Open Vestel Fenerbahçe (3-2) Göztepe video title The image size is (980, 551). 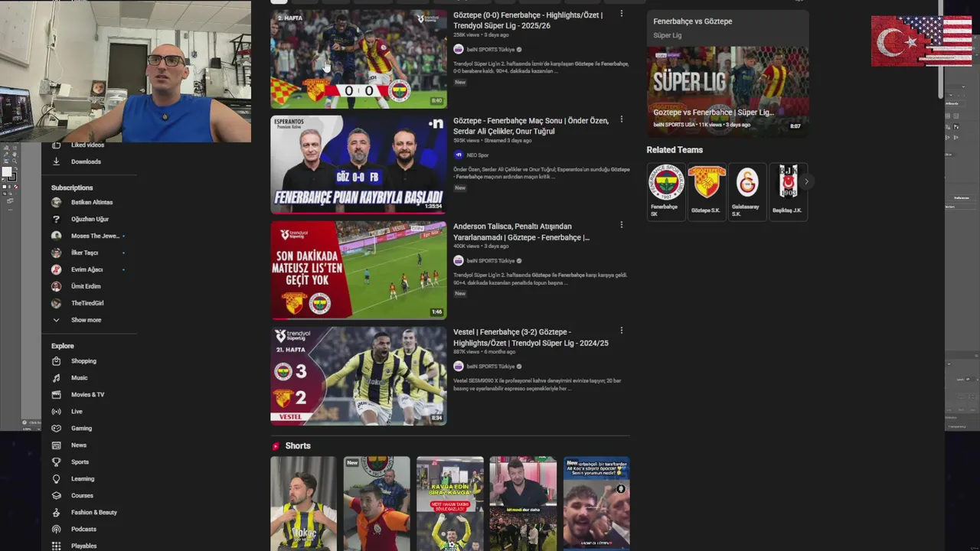point(531,337)
